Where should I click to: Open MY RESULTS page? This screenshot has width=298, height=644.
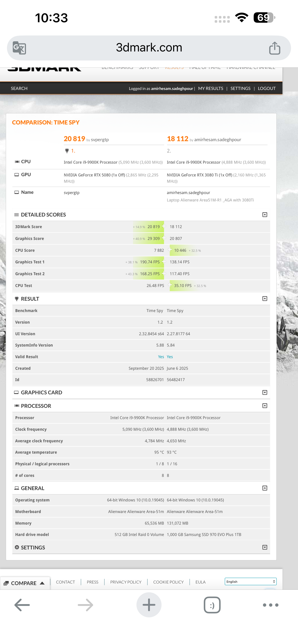pyautogui.click(x=211, y=88)
